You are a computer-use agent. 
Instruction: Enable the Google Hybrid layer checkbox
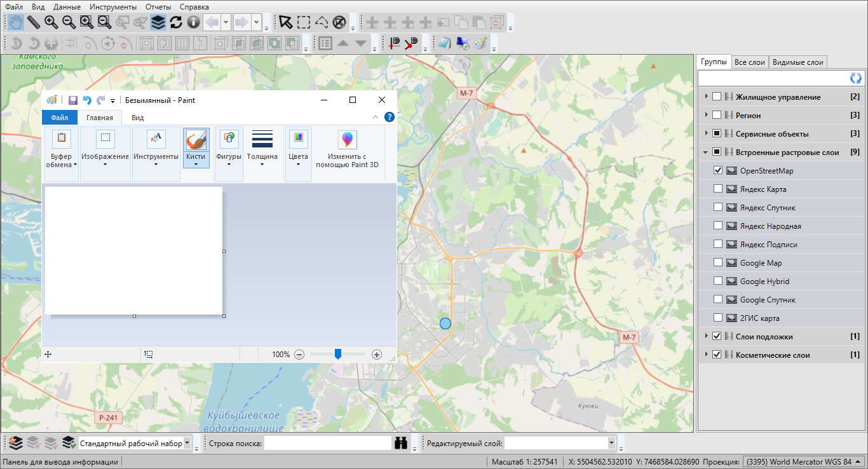tap(718, 281)
